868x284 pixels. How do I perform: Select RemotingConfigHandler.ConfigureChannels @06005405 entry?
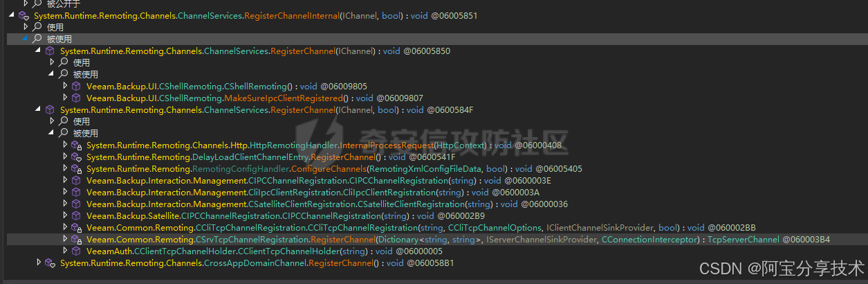pos(334,168)
